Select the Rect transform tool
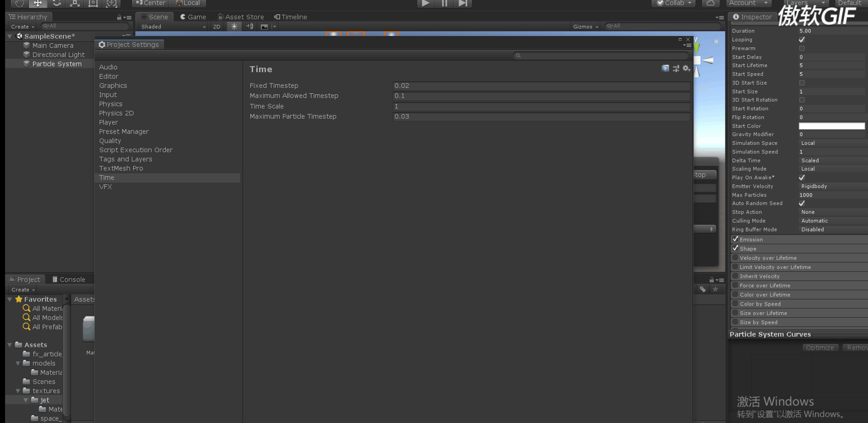Screen dimensions: 868x423 [x=93, y=3]
